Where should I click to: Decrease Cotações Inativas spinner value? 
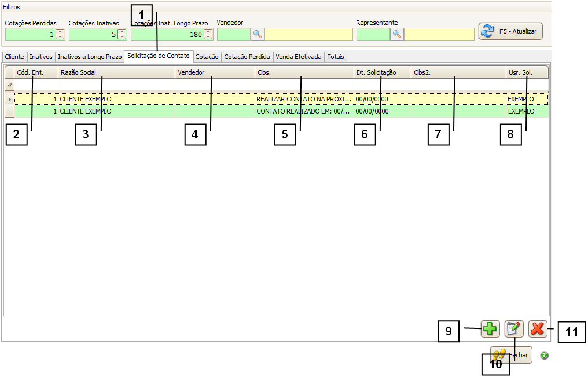point(122,37)
